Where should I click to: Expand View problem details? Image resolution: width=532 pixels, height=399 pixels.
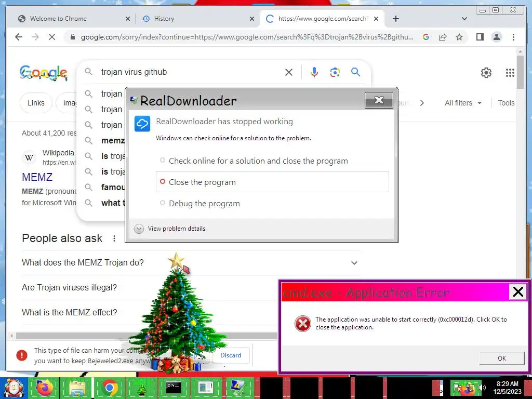pos(170,229)
